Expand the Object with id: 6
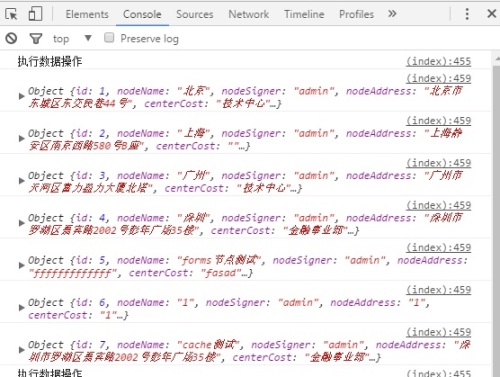 pos(21,308)
